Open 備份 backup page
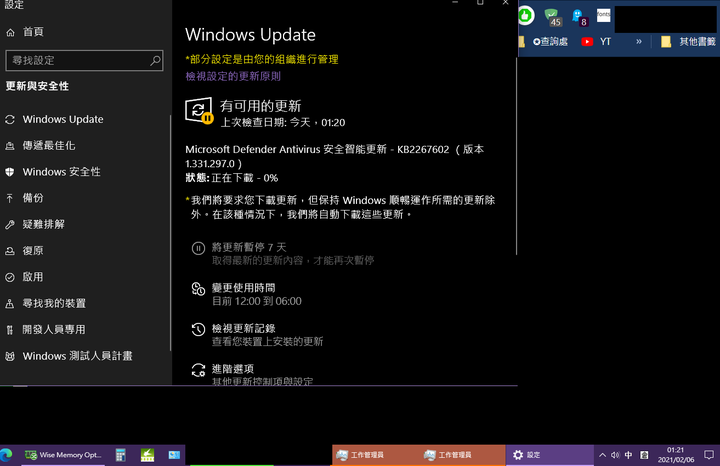 (x=33, y=198)
